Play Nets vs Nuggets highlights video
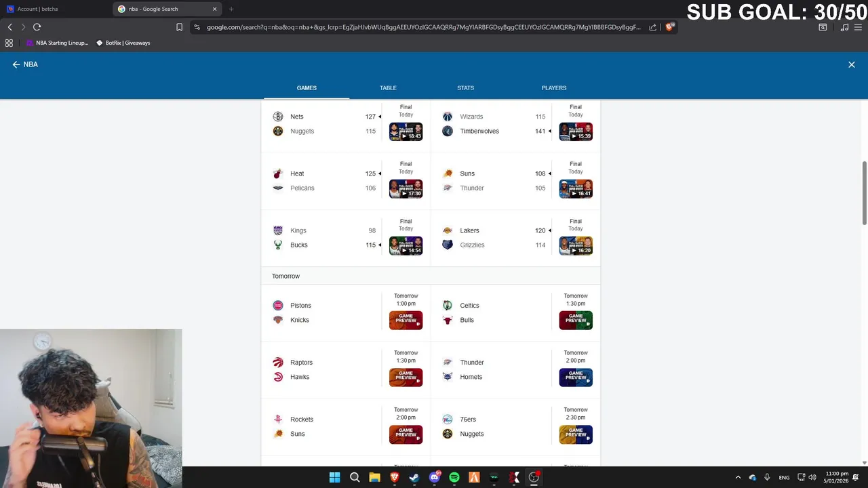Screen dimensions: 868x488 406,131
